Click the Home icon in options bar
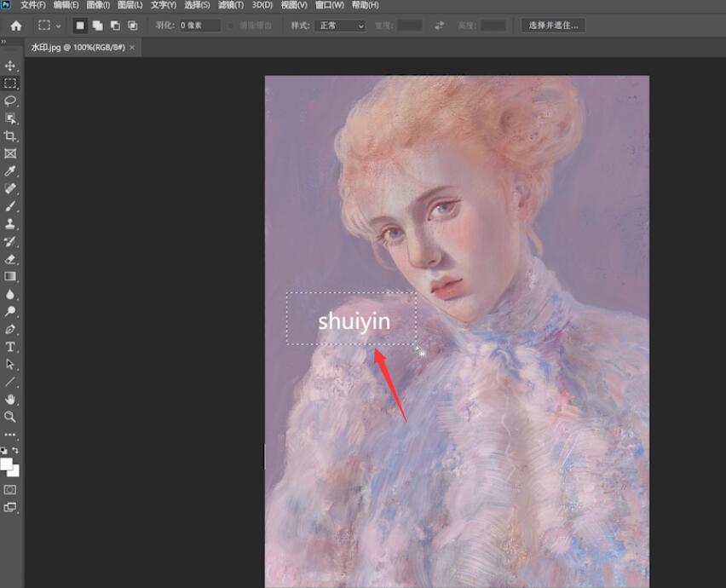 [x=16, y=26]
